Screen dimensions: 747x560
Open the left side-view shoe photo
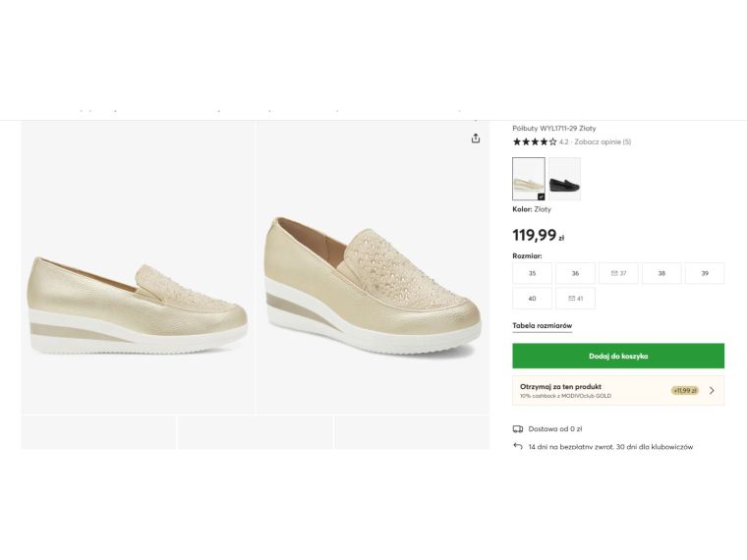tap(138, 267)
